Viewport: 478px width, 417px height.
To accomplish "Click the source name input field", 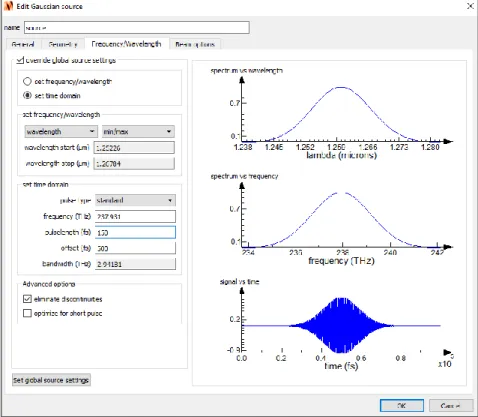I will point(137,28).
